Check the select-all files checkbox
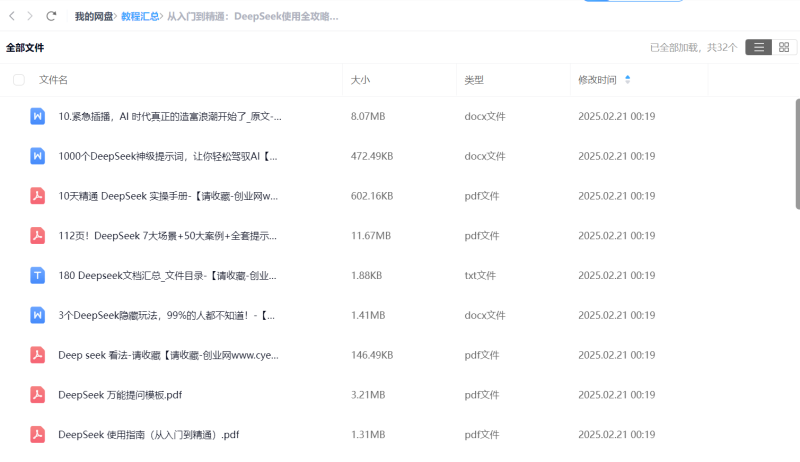The width and height of the screenshot is (800, 462). [19, 80]
